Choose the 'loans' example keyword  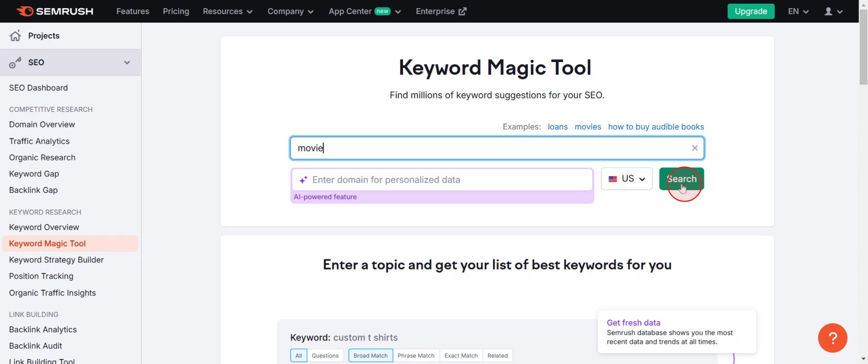coord(557,127)
